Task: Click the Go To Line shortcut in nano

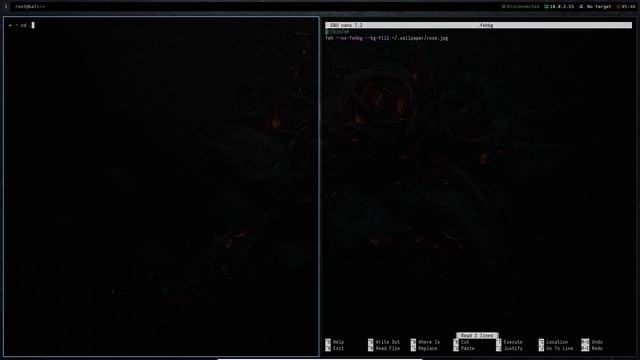Action: pos(556,349)
